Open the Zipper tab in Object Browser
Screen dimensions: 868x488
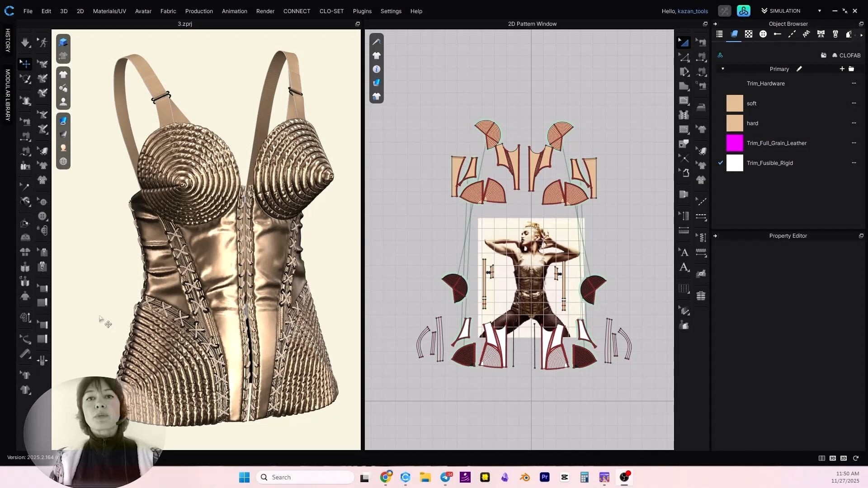(x=835, y=34)
